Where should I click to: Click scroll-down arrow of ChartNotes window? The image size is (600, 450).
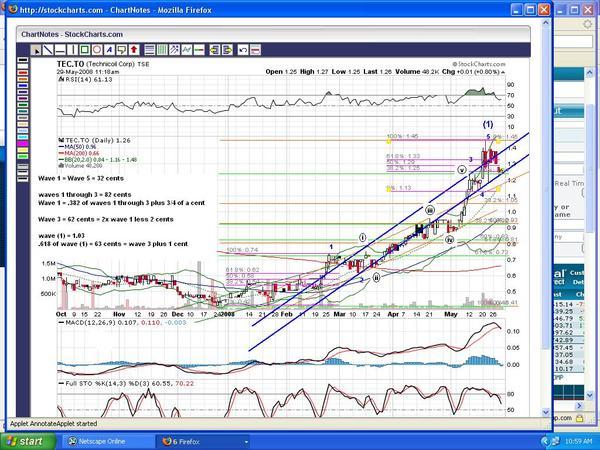(x=546, y=412)
